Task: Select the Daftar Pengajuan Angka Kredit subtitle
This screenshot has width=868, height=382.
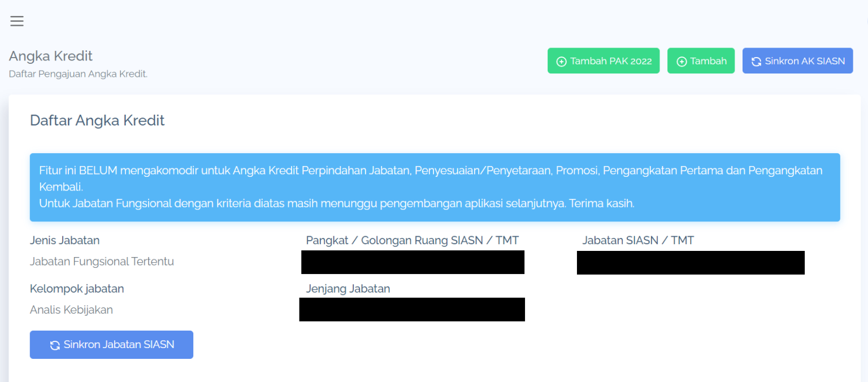Action: click(78, 74)
